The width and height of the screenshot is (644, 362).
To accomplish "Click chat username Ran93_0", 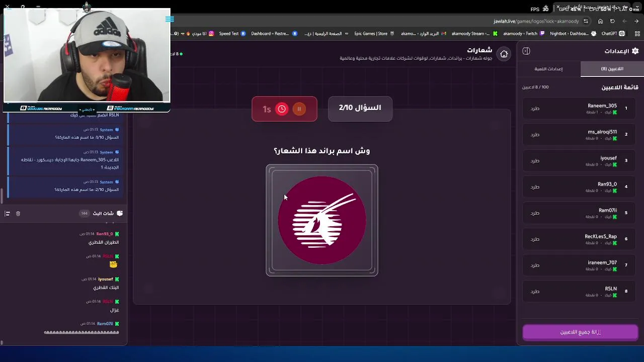I will pos(105,234).
